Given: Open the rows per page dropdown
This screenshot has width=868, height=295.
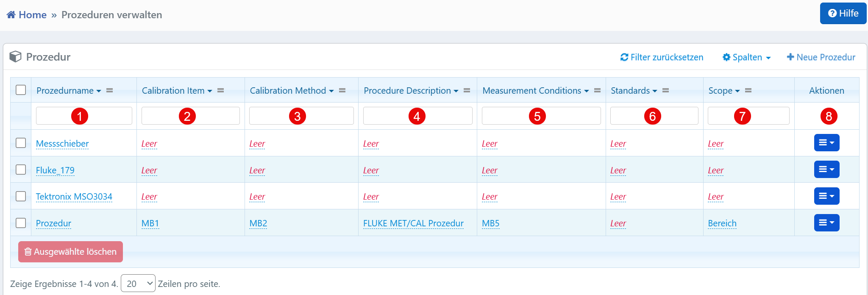Looking at the screenshot, I should coord(138,284).
